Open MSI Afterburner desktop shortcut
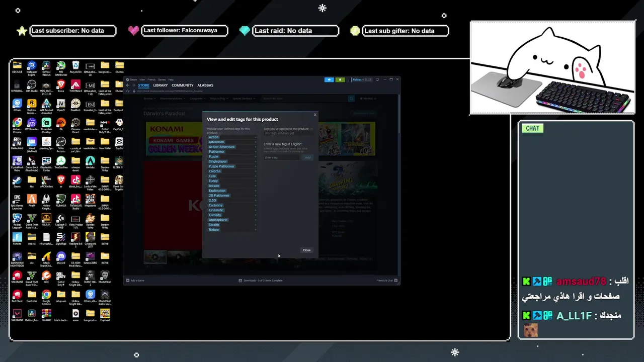 coord(61,68)
